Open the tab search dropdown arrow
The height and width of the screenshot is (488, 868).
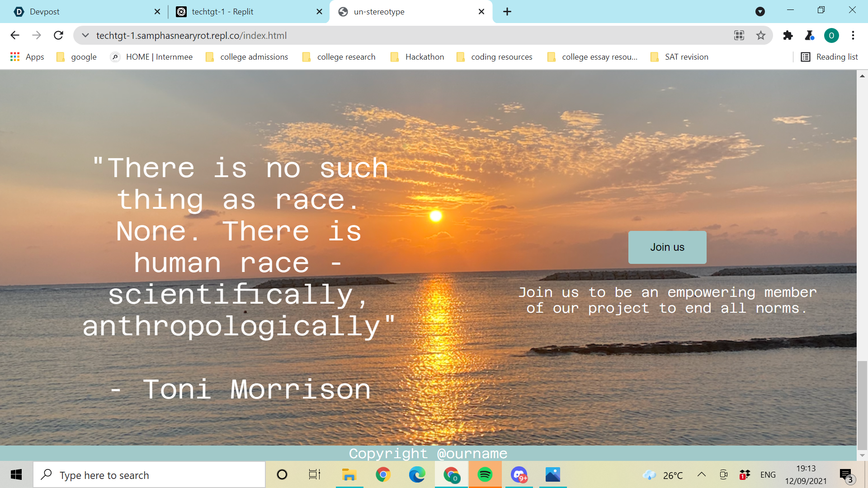[760, 11]
